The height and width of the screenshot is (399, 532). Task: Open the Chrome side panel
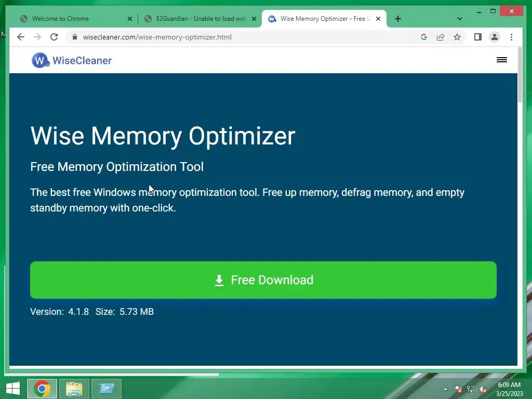point(478,37)
